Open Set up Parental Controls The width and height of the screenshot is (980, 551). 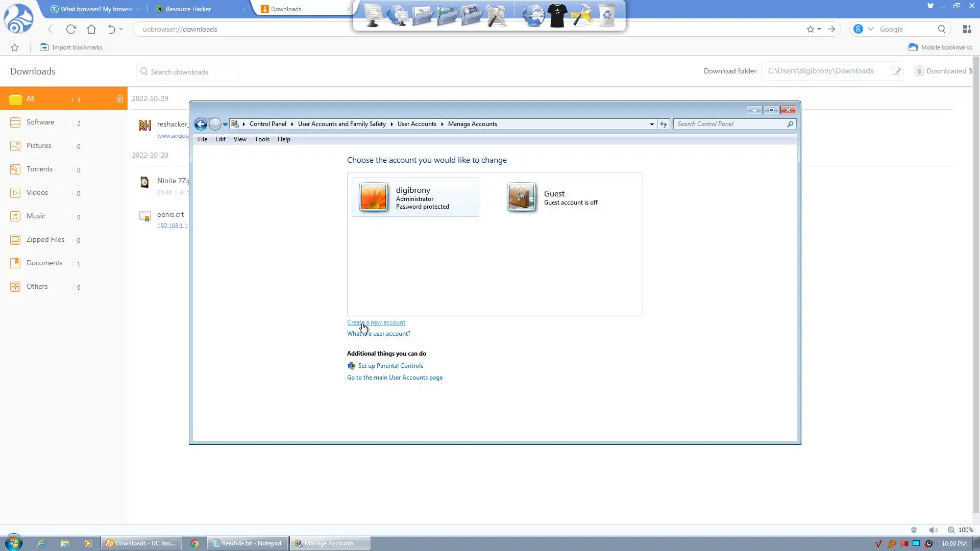coord(390,366)
